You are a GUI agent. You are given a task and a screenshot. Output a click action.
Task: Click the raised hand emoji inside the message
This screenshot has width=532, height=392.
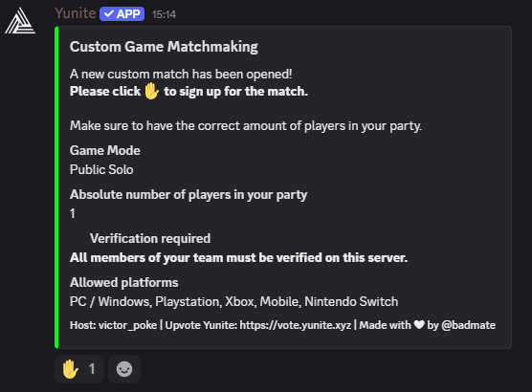point(152,91)
